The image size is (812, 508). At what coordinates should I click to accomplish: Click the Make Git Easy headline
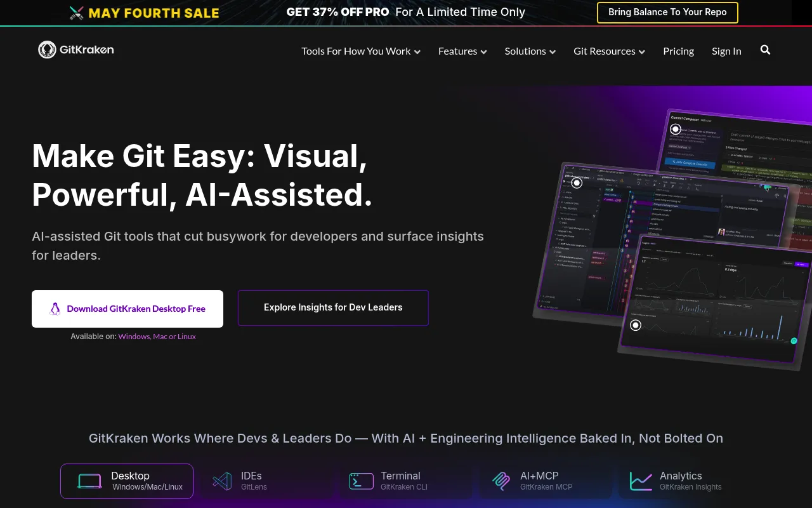pos(202,175)
